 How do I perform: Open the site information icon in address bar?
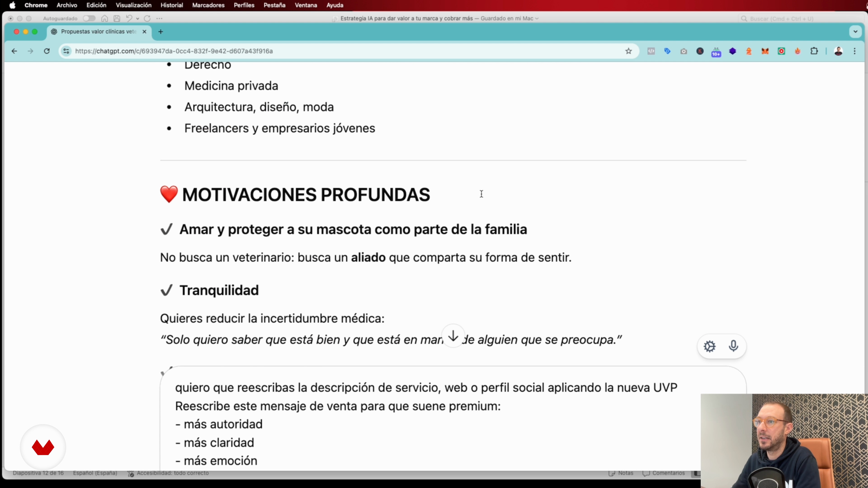coord(66,51)
